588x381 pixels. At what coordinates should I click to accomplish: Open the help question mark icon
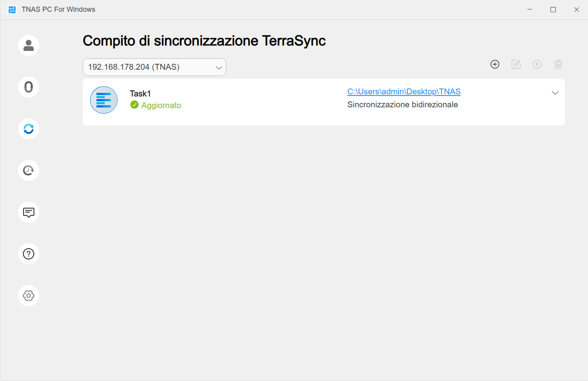point(29,254)
